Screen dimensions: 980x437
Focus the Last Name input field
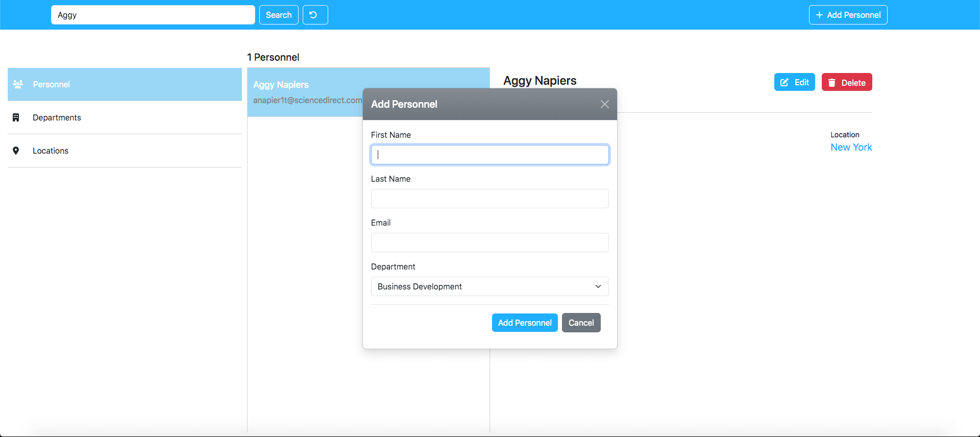click(489, 199)
